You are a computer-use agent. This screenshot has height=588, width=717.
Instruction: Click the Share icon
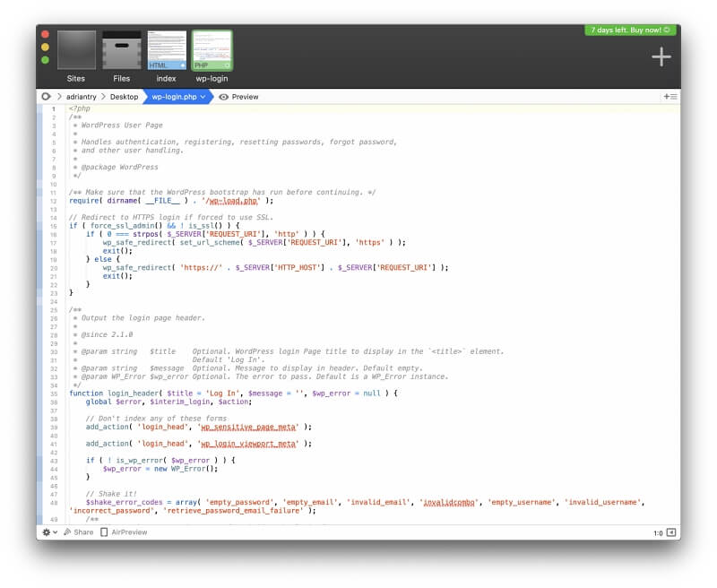click(x=68, y=532)
